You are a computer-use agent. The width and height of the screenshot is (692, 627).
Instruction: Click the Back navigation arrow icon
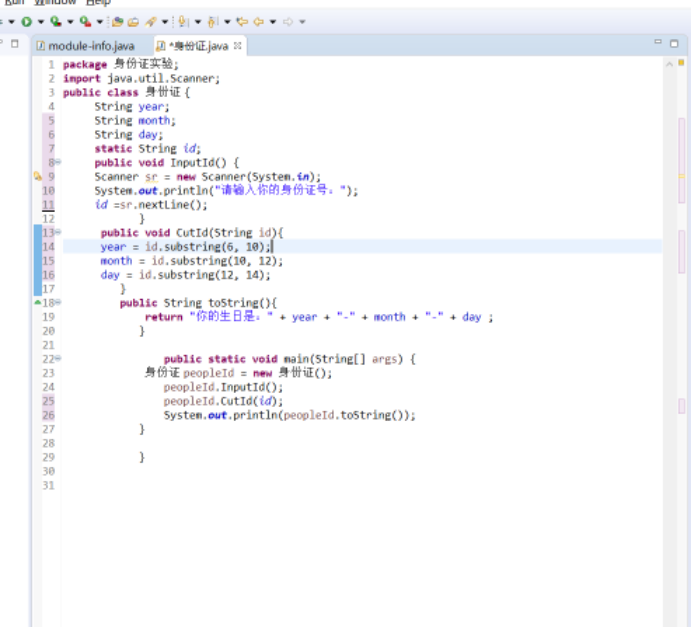(x=259, y=21)
